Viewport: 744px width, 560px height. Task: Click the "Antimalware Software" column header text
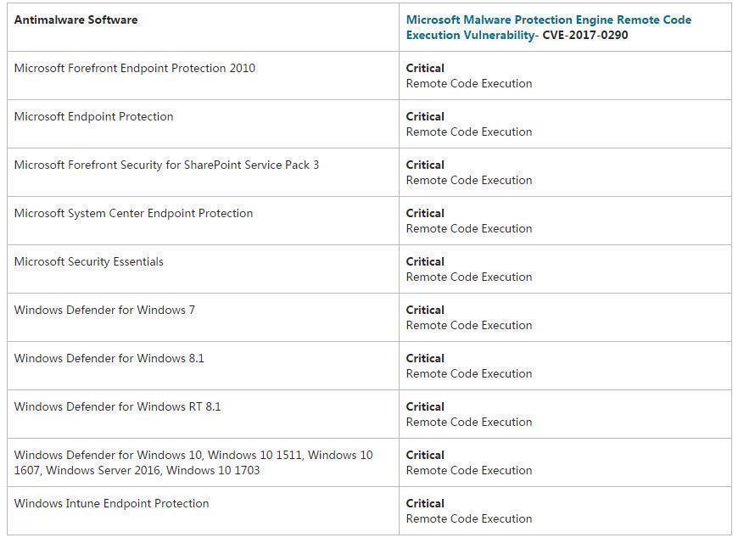point(76,20)
